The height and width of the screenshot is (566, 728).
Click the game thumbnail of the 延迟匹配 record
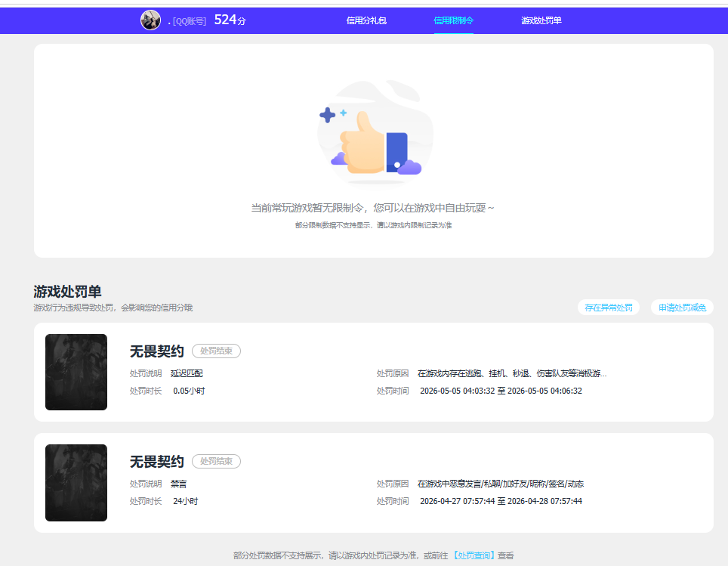76,372
